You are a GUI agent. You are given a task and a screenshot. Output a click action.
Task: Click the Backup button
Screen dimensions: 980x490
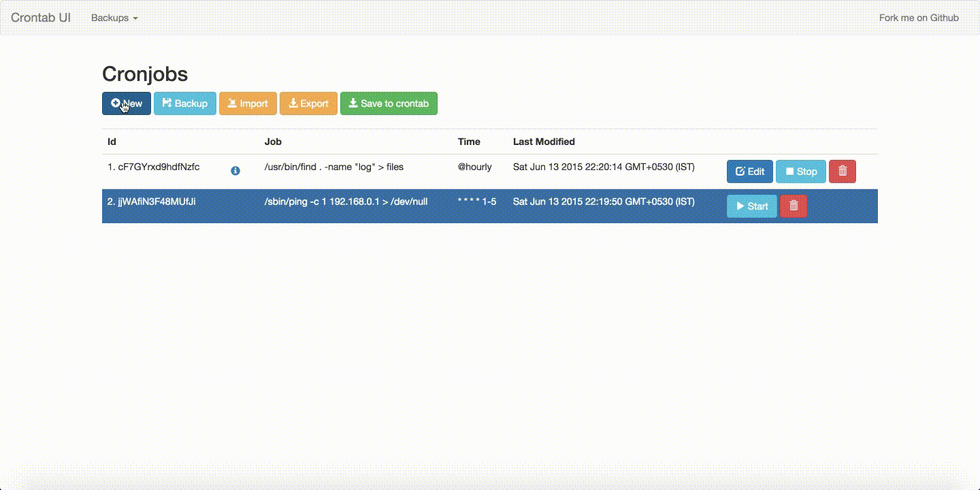pyautogui.click(x=185, y=103)
